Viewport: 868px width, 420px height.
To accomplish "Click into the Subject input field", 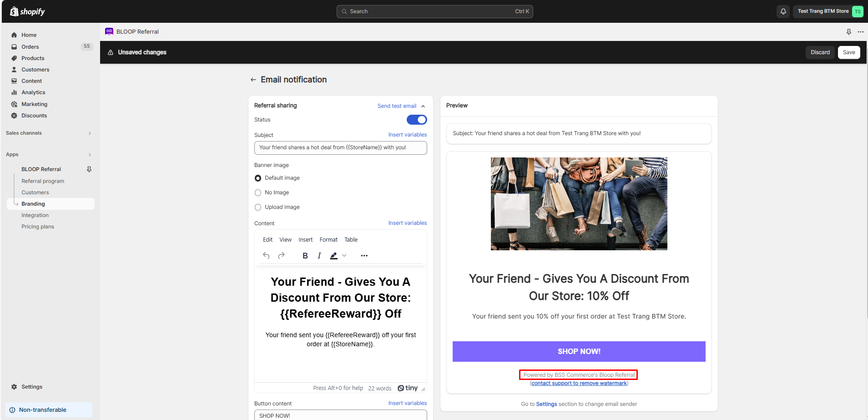I will click(x=340, y=148).
